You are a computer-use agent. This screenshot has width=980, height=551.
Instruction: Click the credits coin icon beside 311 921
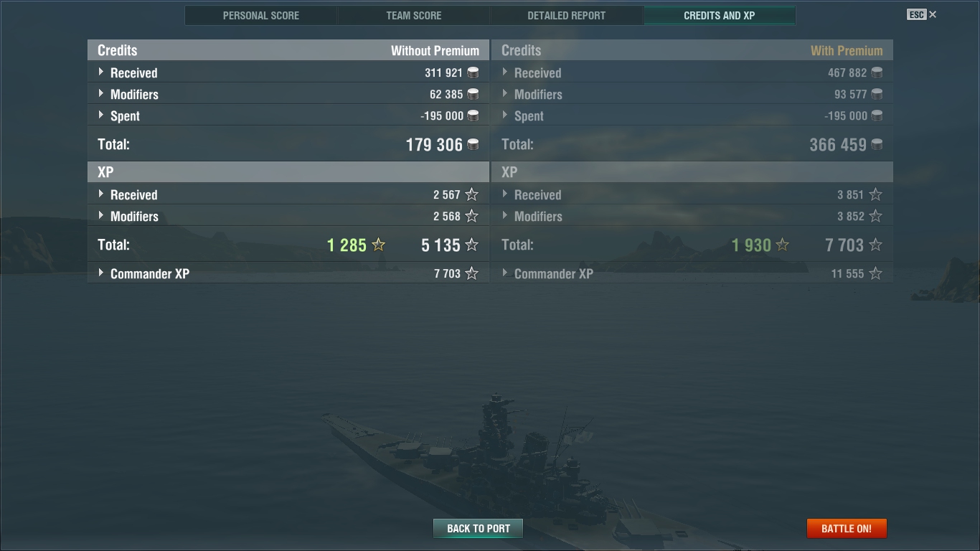(x=473, y=72)
